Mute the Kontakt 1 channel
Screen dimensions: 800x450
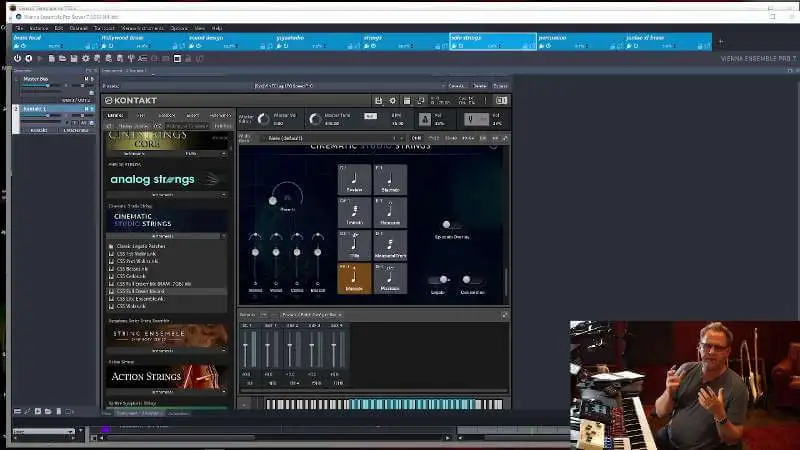point(86,109)
